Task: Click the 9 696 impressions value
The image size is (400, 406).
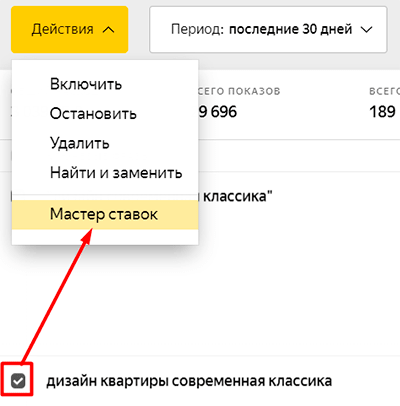Action: pyautogui.click(x=218, y=112)
